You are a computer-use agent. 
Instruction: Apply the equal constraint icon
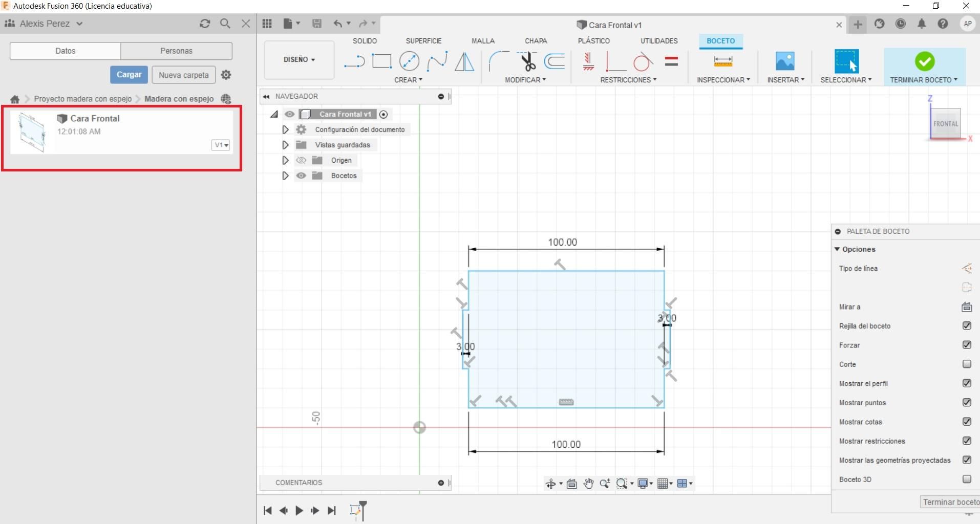pyautogui.click(x=671, y=61)
